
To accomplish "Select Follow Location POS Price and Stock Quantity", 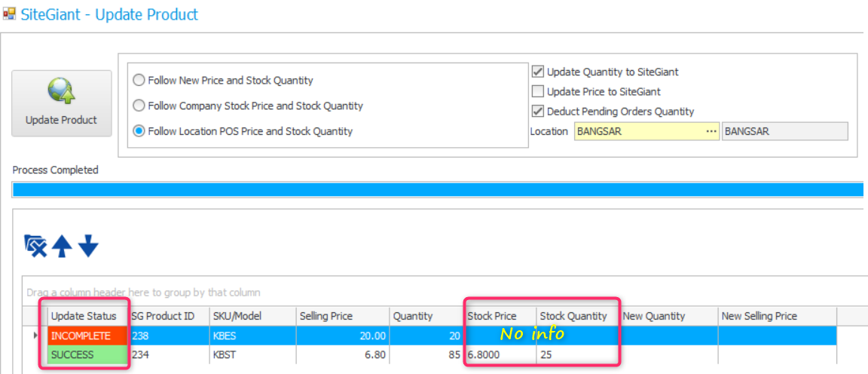I will point(243,131).
